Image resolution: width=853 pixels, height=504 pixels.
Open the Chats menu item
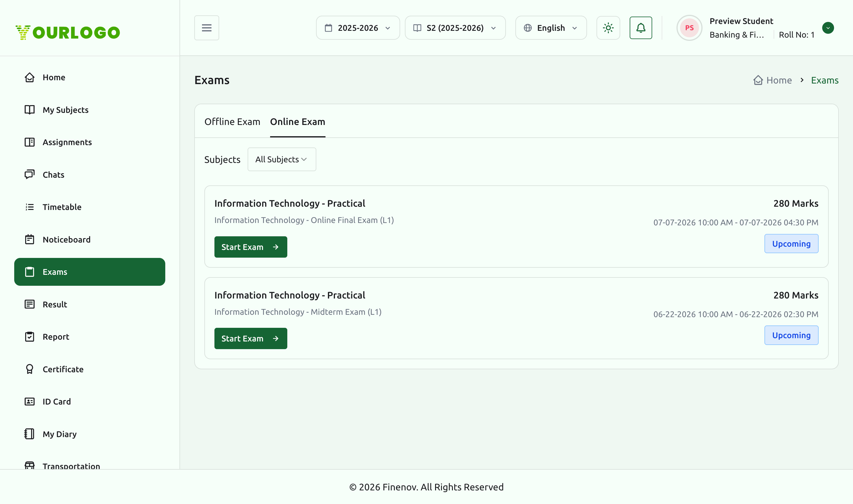pos(90,175)
